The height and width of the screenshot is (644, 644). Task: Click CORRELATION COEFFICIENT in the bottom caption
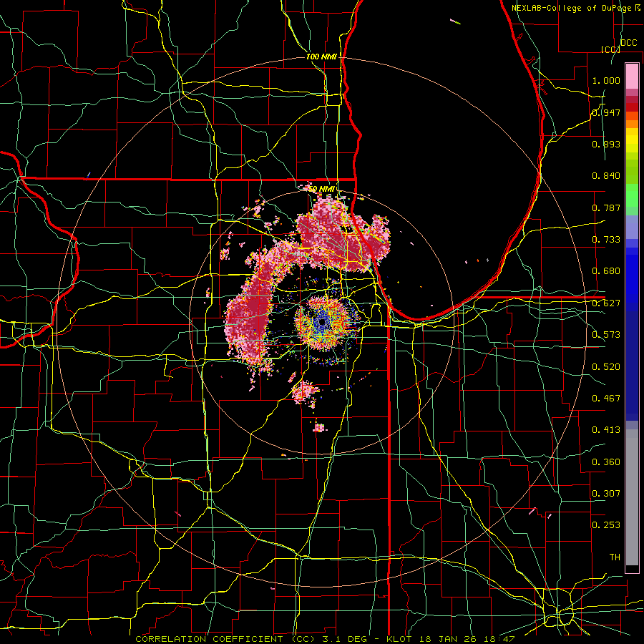(209, 639)
